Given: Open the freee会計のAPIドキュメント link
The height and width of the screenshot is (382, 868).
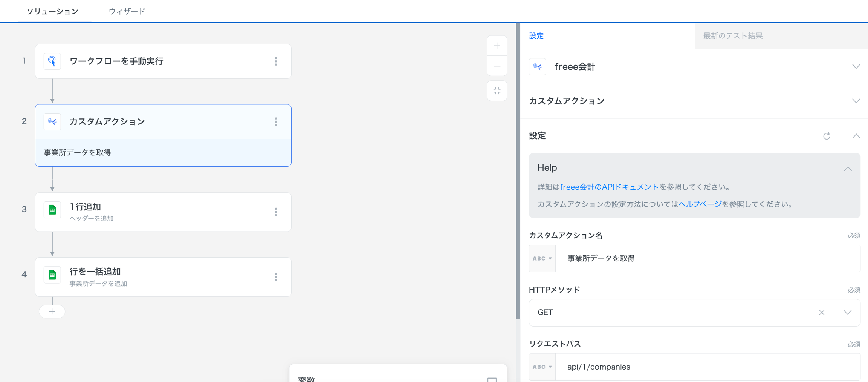Looking at the screenshot, I should click(609, 187).
